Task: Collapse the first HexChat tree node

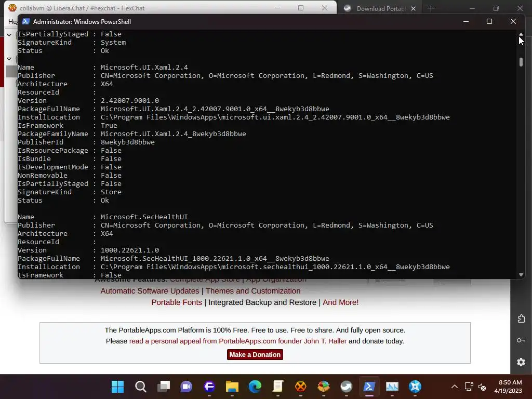Action: [9, 35]
